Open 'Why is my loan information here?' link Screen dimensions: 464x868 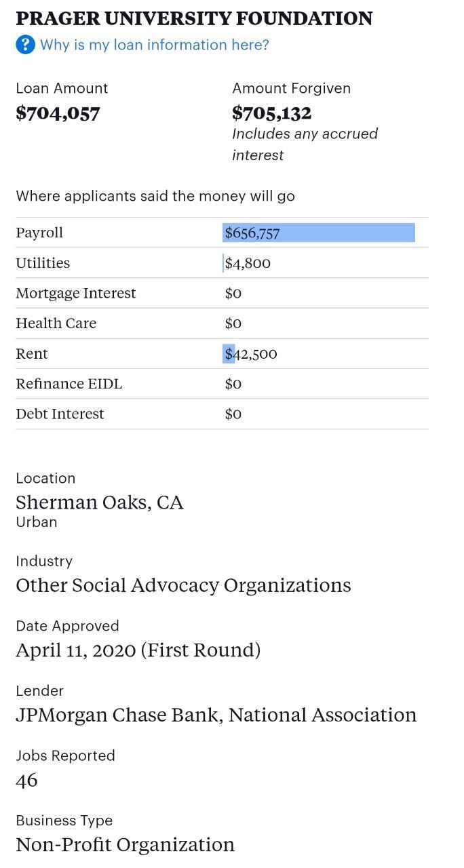(154, 45)
